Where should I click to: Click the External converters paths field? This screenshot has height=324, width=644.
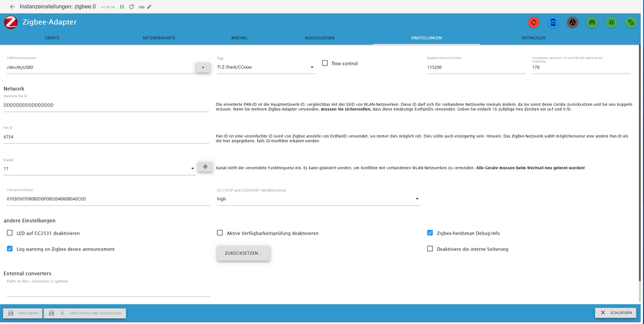click(108, 291)
